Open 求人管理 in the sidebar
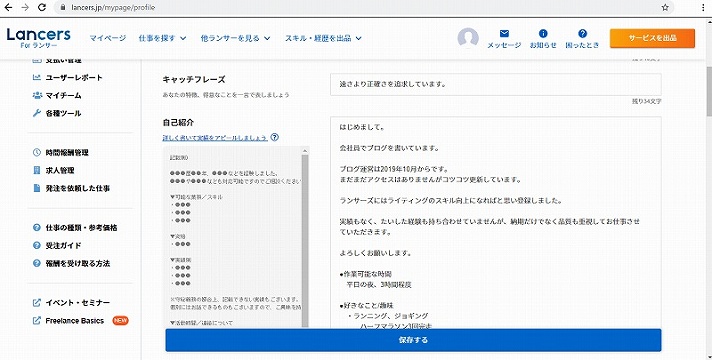The image size is (712, 360). (x=59, y=170)
